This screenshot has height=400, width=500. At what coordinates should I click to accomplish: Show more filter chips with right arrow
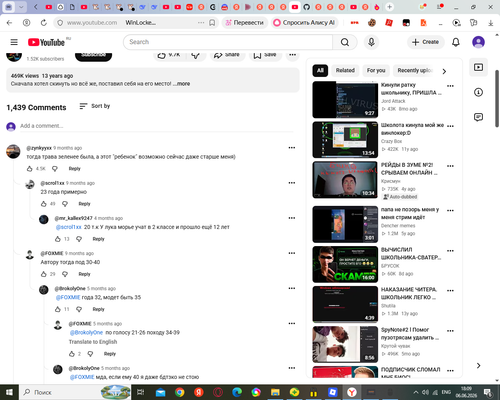click(x=444, y=71)
